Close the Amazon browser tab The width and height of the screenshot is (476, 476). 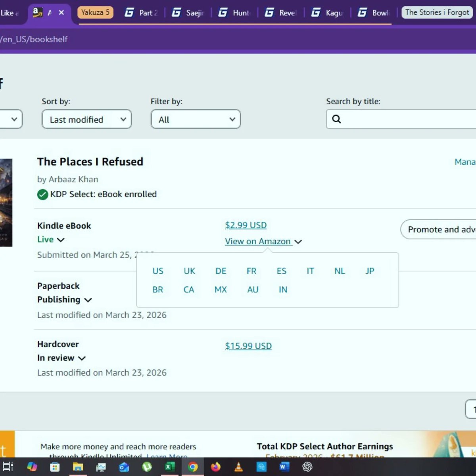coord(61,12)
